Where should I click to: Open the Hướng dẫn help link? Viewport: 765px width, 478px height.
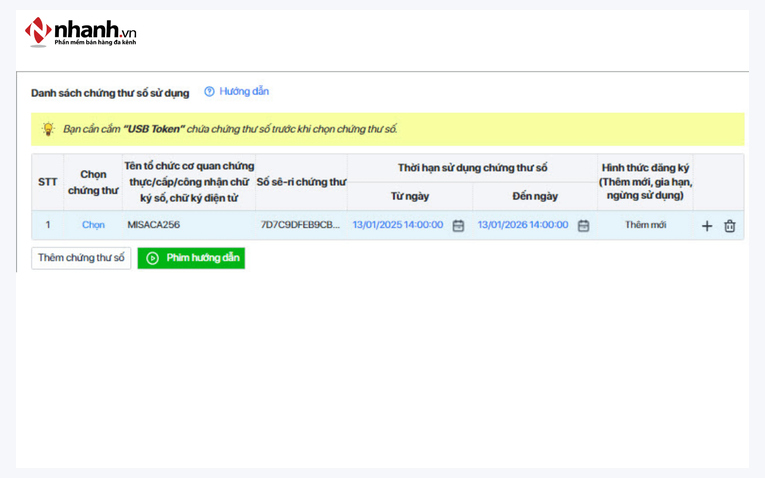[243, 91]
